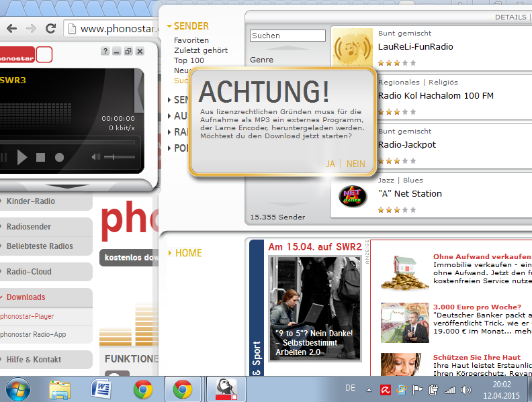This screenshot has width=532, height=402.
Task: Open Radiosender in the website menu
Action: 29,227
